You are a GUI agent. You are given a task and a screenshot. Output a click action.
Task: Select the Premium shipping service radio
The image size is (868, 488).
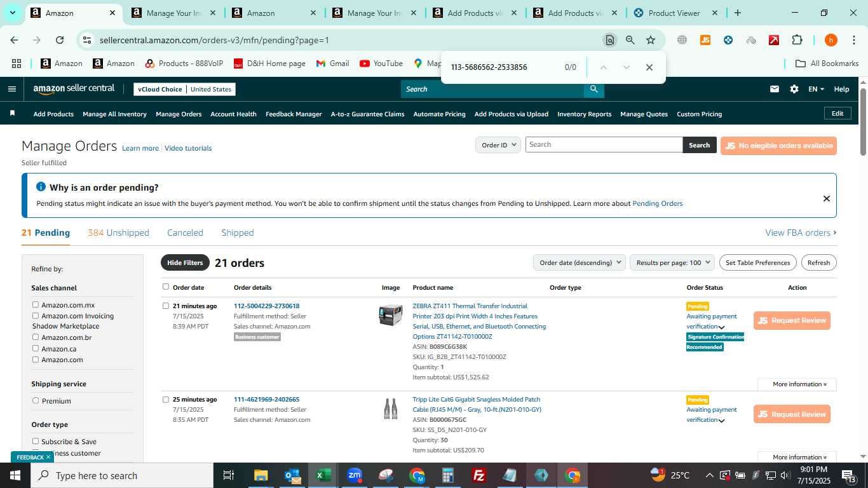click(x=36, y=401)
